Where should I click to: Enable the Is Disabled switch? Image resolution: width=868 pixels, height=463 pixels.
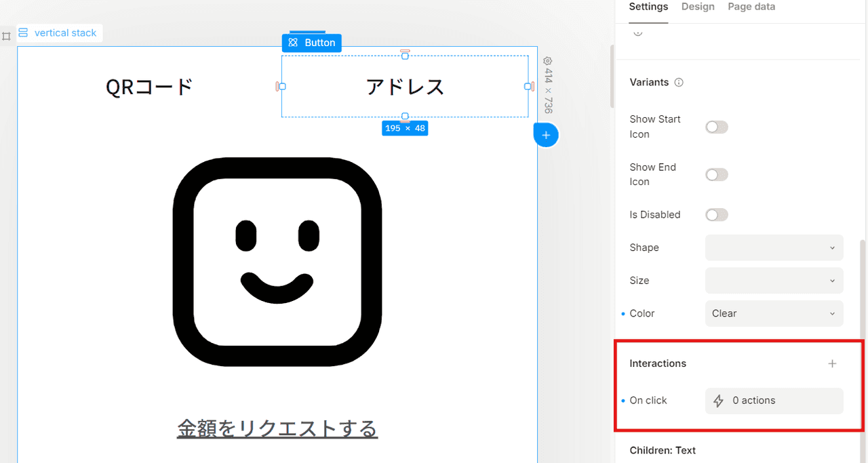(717, 215)
